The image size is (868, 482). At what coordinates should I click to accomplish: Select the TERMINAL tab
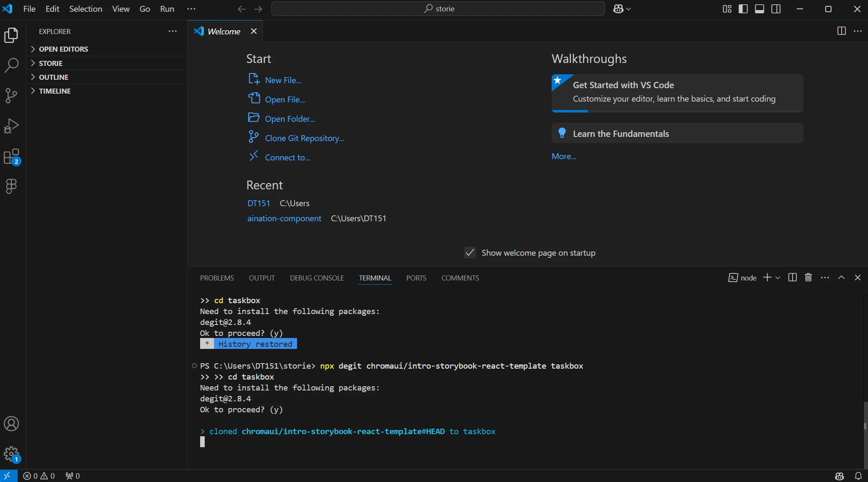tap(375, 278)
